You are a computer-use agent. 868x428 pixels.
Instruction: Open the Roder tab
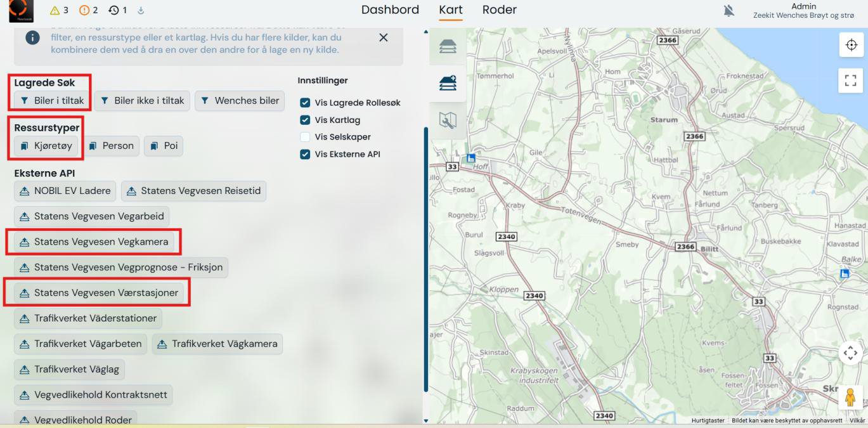pyautogui.click(x=499, y=10)
